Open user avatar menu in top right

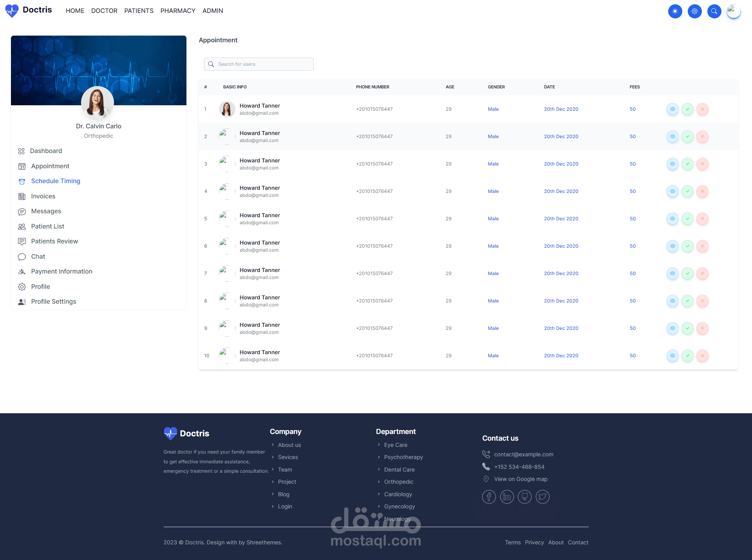tap(733, 11)
